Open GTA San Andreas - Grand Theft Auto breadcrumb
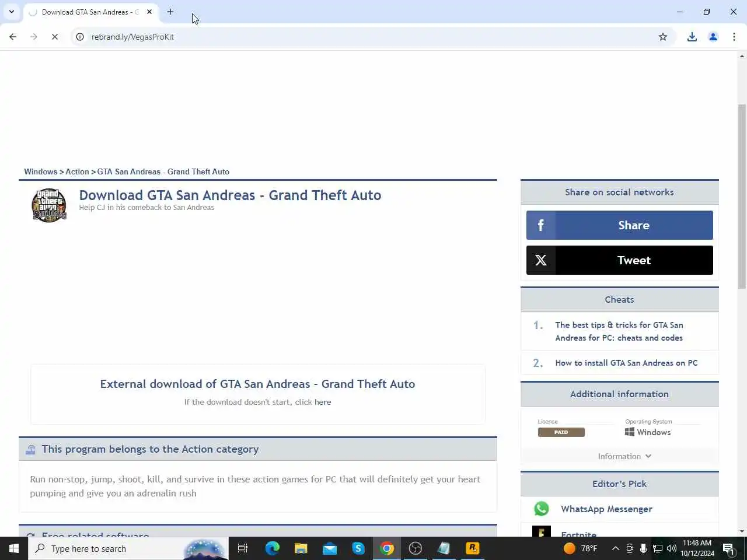The height and width of the screenshot is (560, 747). pos(163,171)
